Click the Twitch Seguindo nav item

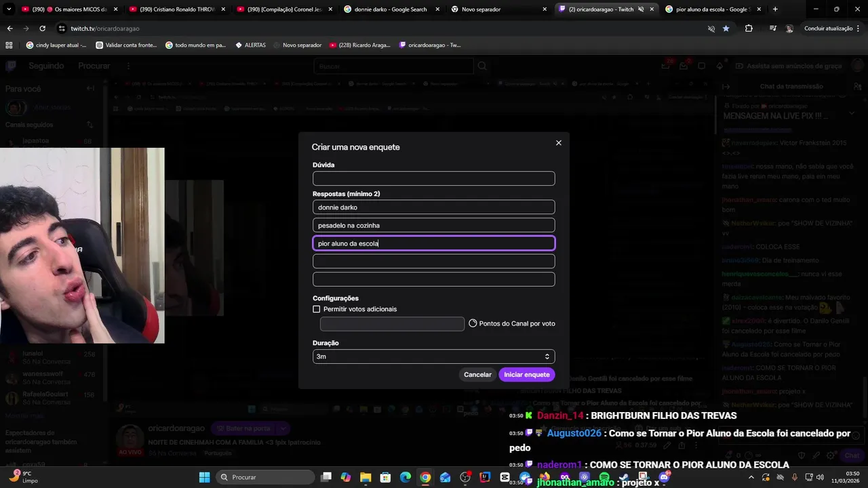click(46, 66)
